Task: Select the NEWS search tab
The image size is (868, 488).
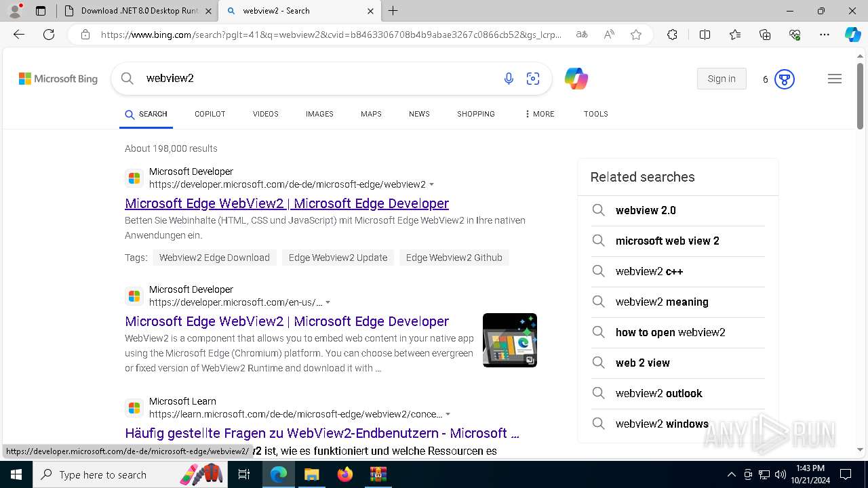Action: click(x=419, y=114)
